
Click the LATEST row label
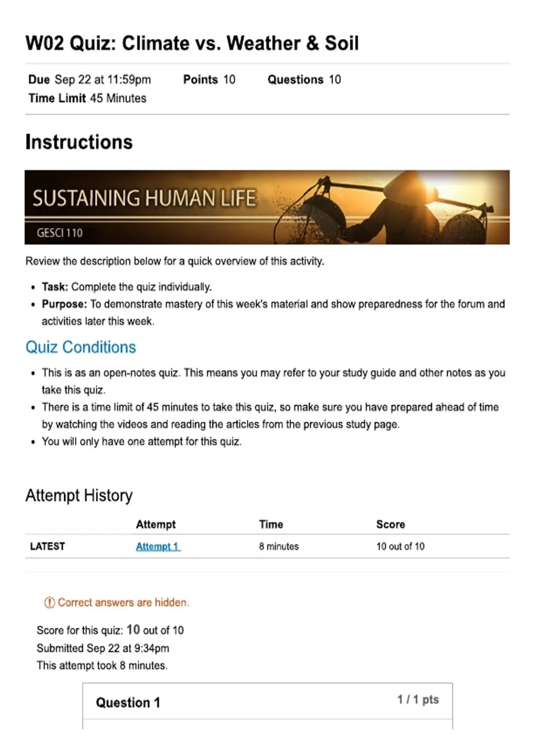click(48, 546)
